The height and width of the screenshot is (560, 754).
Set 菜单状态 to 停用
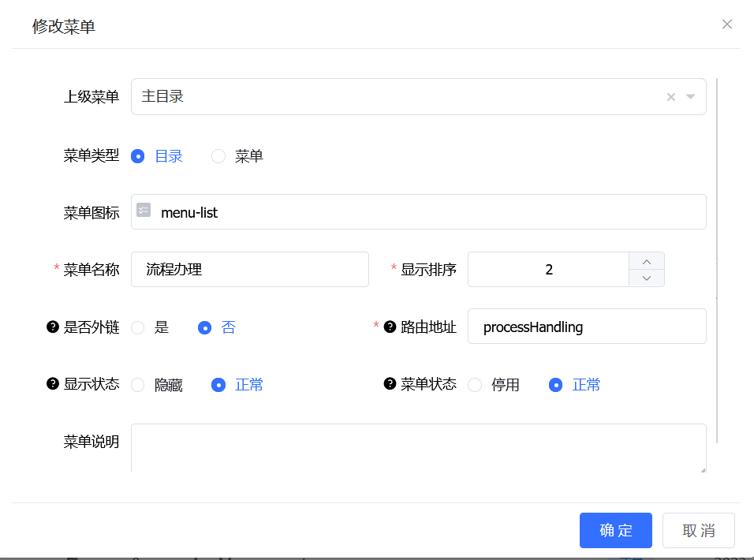coord(475,385)
